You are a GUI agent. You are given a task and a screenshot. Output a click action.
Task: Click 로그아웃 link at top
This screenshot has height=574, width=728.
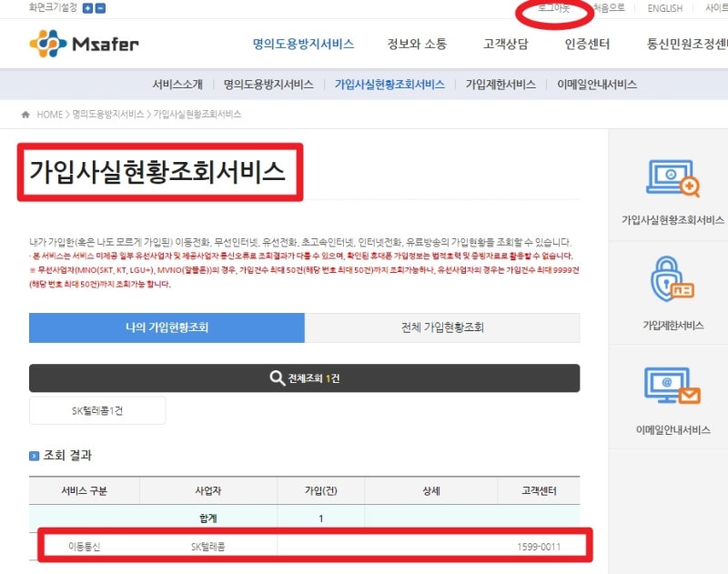[x=554, y=8]
